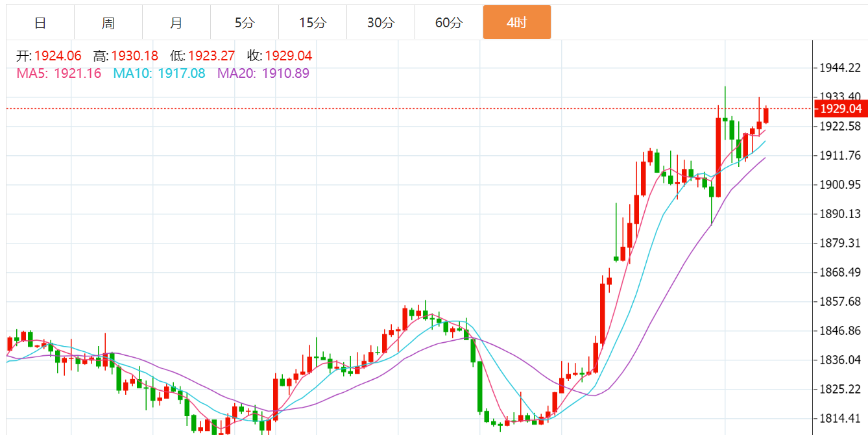Select the highlighted 4时 tab

[517, 23]
